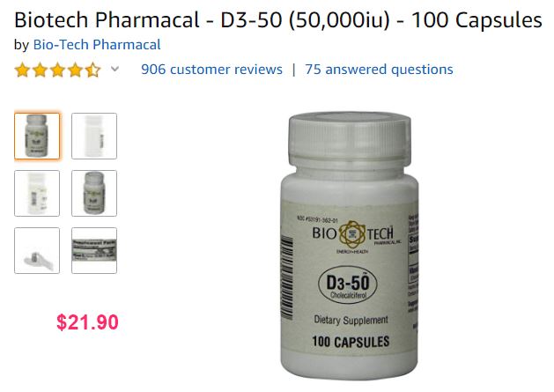Viewport: 554px width, 392px height.
Task: Click the $21.90 price text
Action: (x=87, y=322)
